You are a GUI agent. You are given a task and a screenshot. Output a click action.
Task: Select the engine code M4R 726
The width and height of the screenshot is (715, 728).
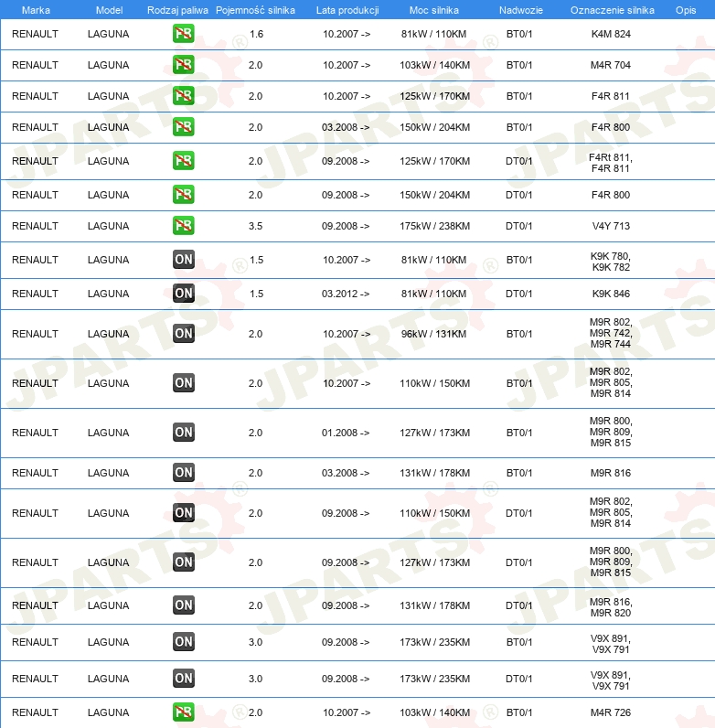[x=611, y=712]
